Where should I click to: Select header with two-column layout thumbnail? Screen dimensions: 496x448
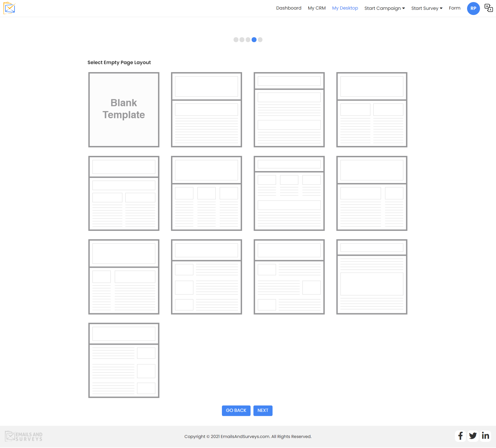tap(372, 110)
